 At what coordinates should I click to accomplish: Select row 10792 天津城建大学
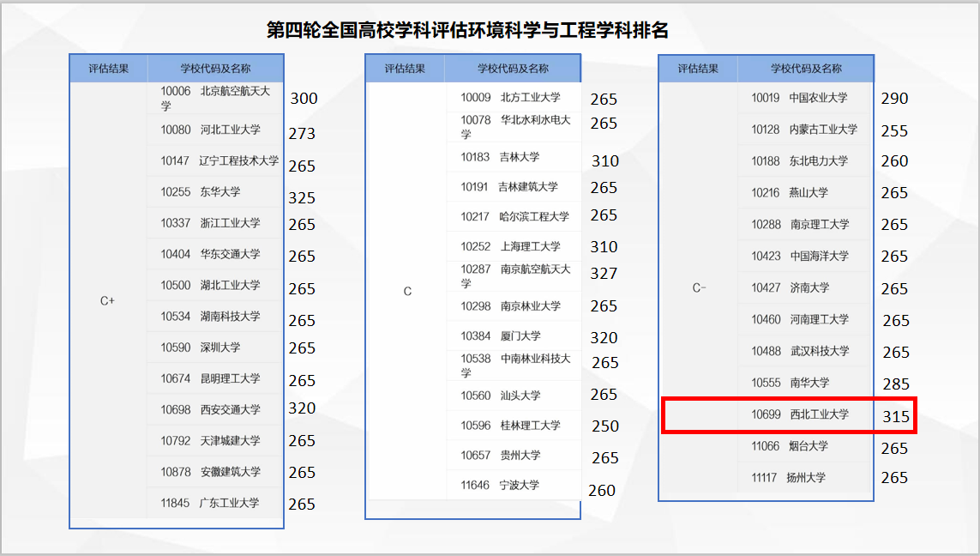(215, 441)
